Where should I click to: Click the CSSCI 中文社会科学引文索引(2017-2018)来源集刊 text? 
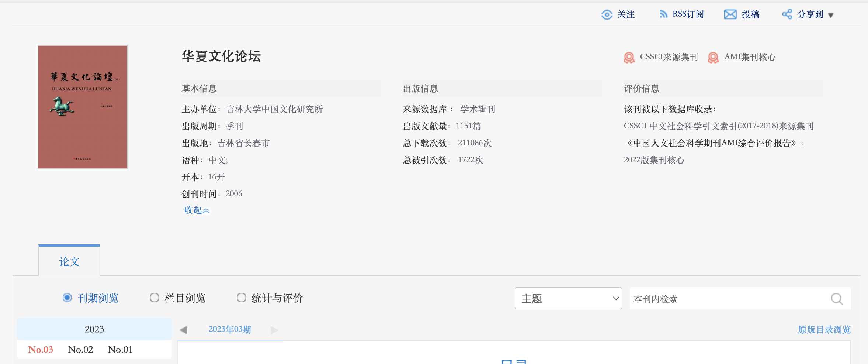[719, 126]
